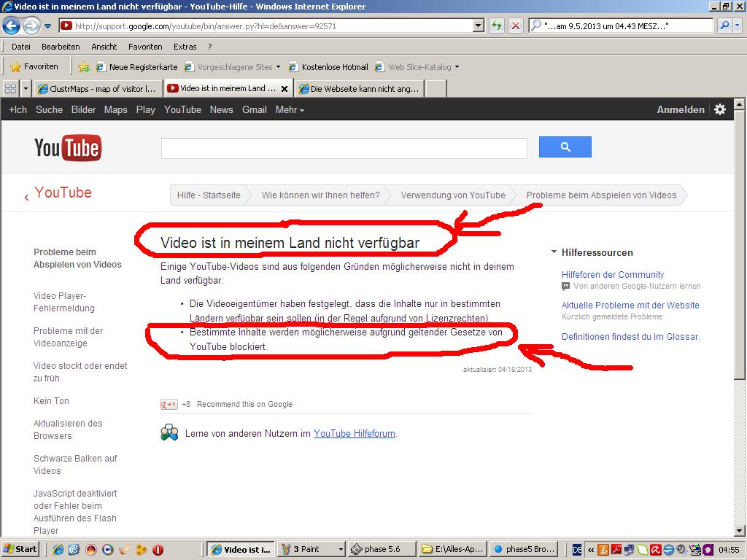Open the Bearbeiten menu
Screen dimensions: 747x560
coord(61,47)
